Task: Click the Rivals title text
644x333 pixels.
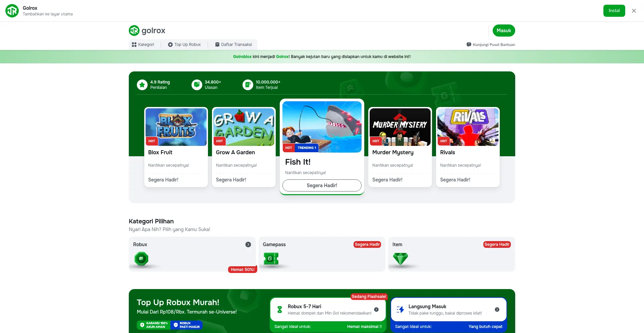Action: click(x=447, y=152)
